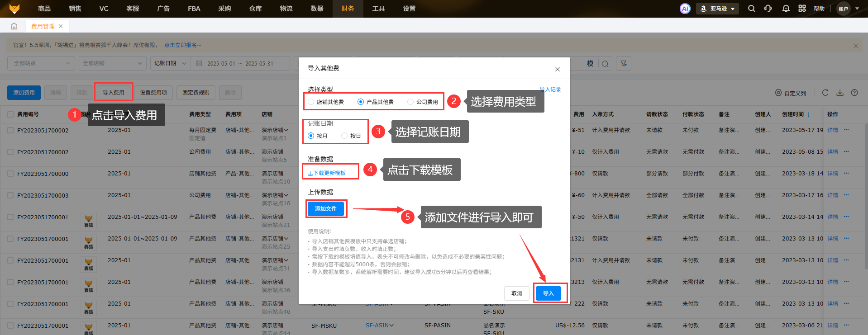Cancel the import dialog with 取消
Viewport: 868px width, 335px height.
pyautogui.click(x=517, y=293)
